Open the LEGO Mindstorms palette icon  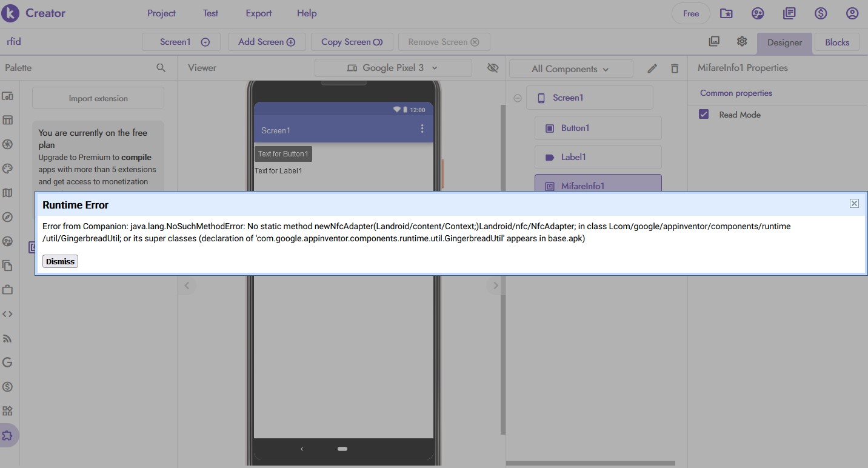click(8, 411)
